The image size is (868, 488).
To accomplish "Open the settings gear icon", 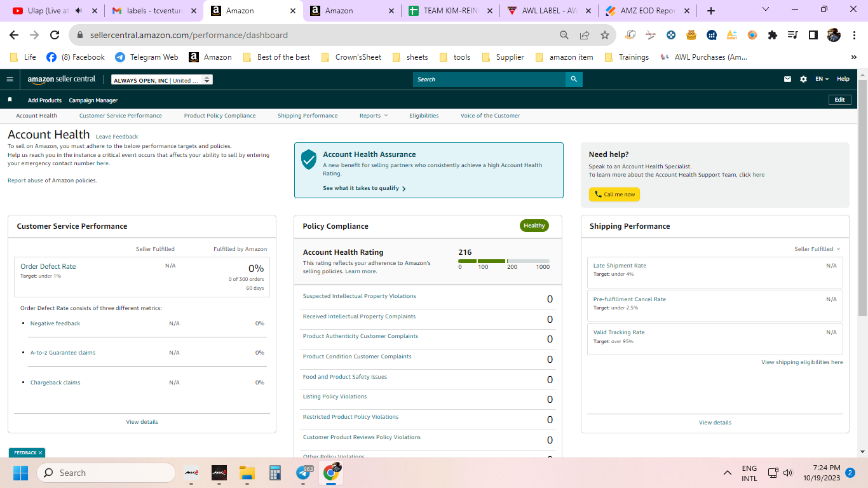I will (x=804, y=79).
